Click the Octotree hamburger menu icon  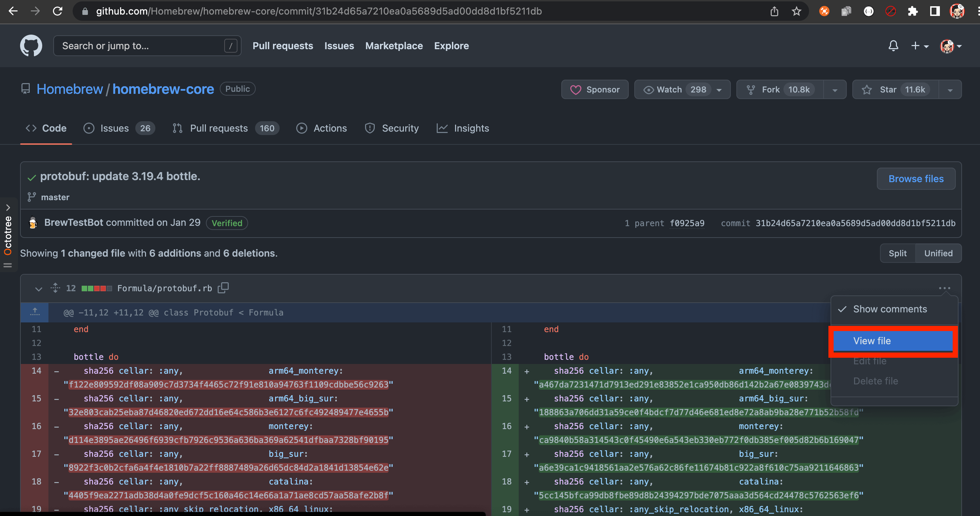pyautogui.click(x=8, y=265)
